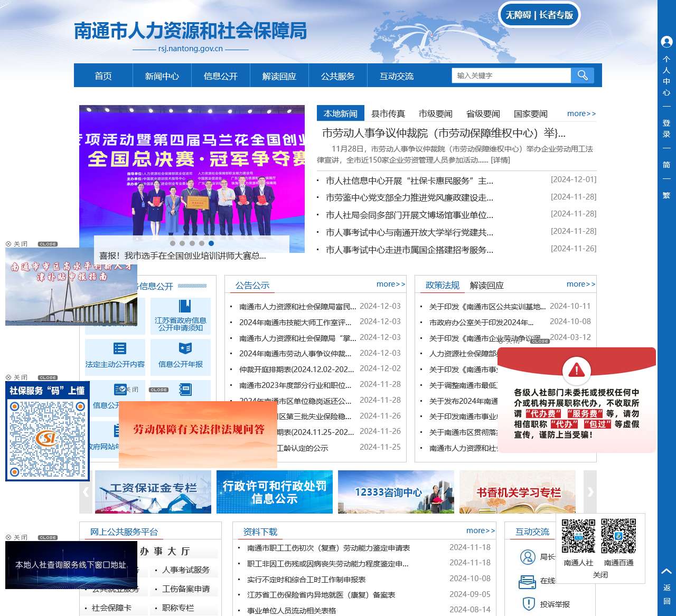Screen dimensions: 676x616
Task: Click previous arrow on banner carousel
Action: 86,492
